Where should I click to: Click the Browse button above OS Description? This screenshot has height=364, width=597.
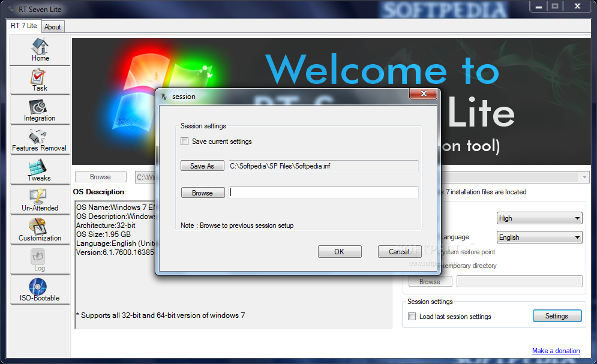101,177
